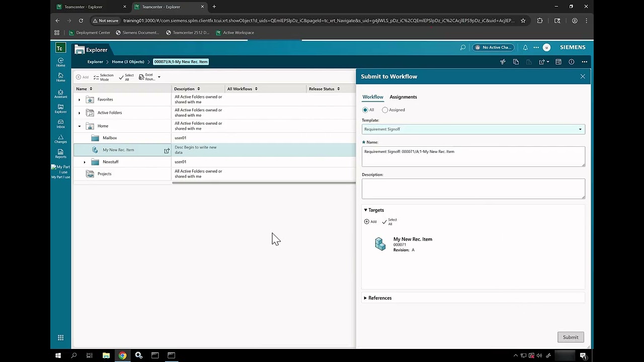Expand the References section

click(365, 298)
